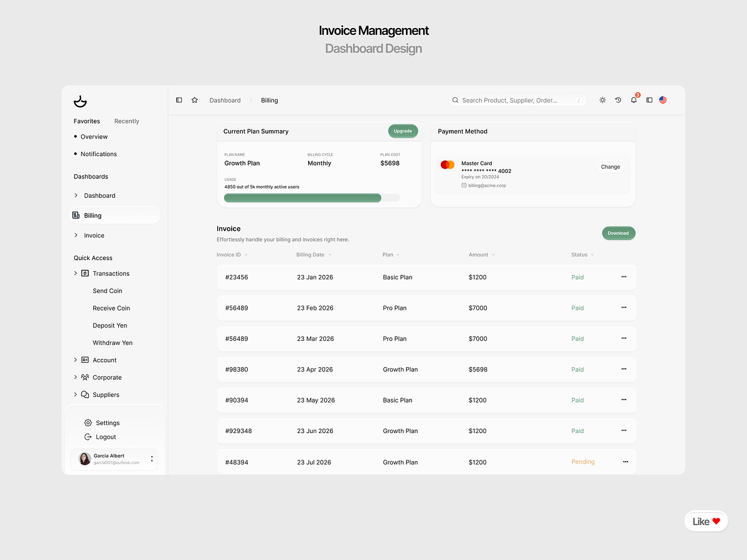Expand the Transactions section
The height and width of the screenshot is (560, 747).
coord(75,273)
